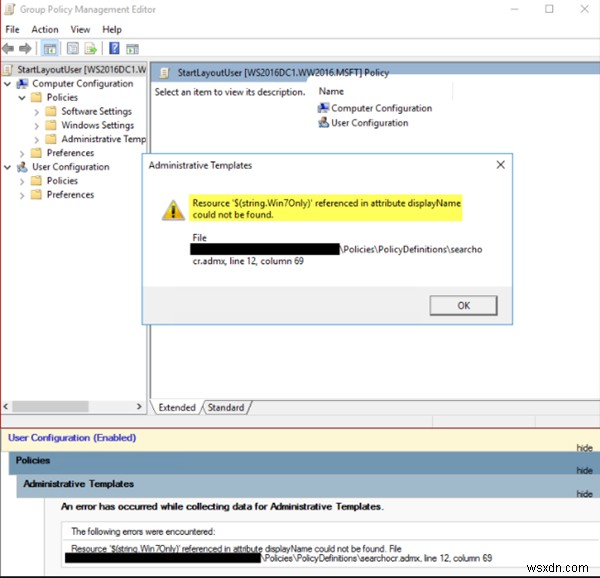Click the Policies report section header
The image size is (600, 578).
coord(304,463)
